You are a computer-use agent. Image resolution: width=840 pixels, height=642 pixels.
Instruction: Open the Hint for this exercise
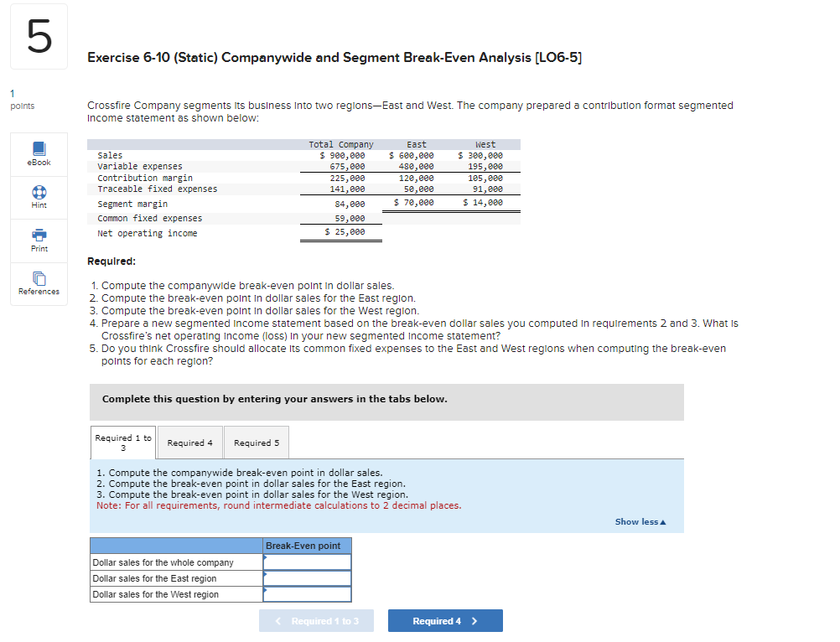38,197
